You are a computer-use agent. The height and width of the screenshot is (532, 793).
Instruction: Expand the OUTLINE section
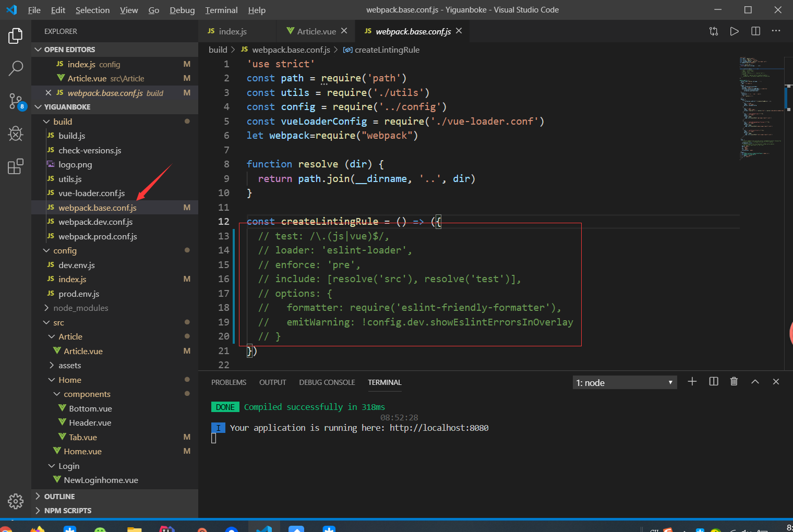[x=115, y=497]
